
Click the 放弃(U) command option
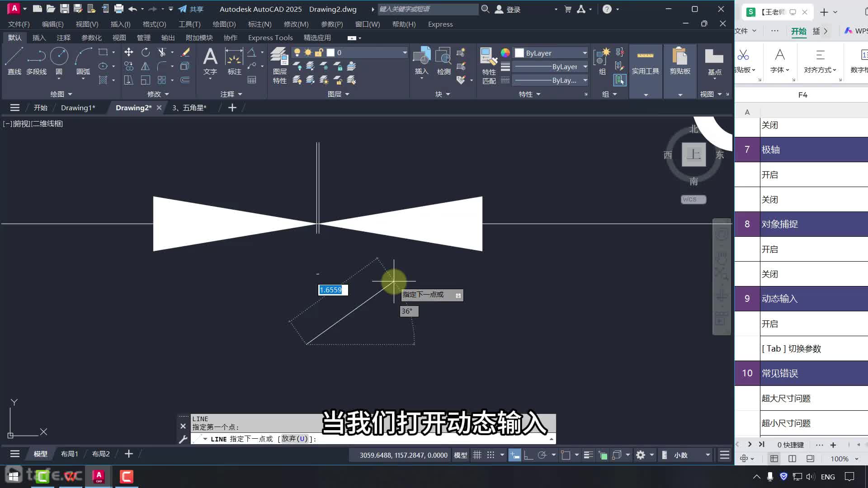[x=295, y=439]
